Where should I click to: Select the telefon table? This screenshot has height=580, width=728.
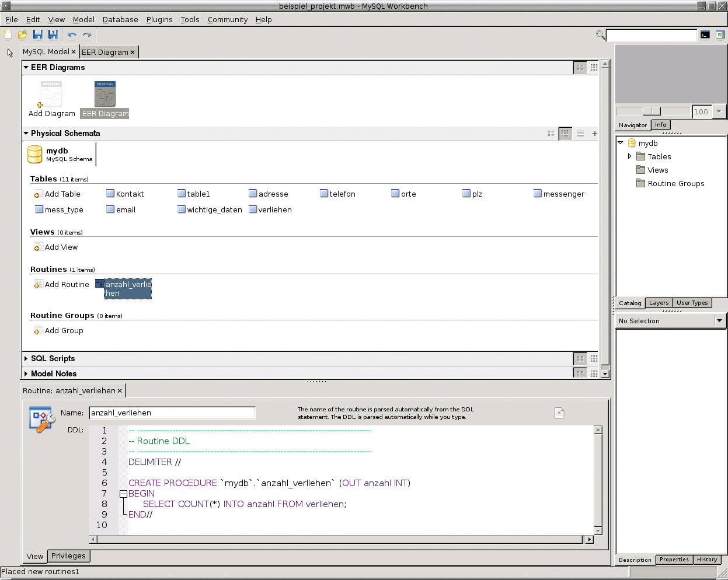tap(337, 194)
